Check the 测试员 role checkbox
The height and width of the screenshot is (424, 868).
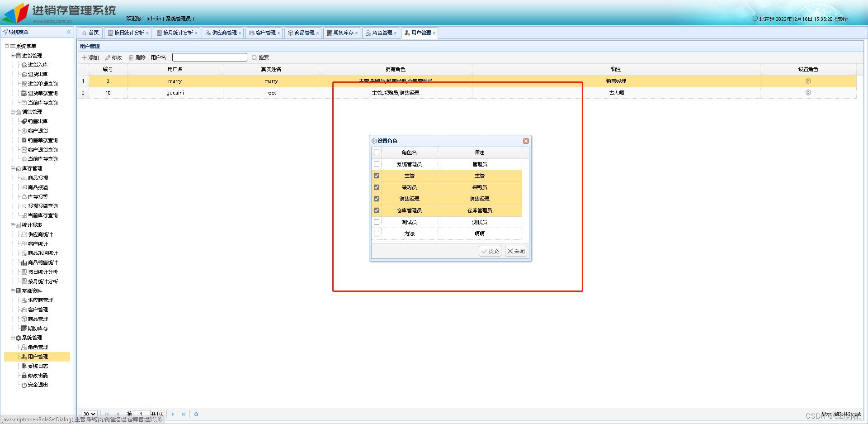[x=377, y=222]
